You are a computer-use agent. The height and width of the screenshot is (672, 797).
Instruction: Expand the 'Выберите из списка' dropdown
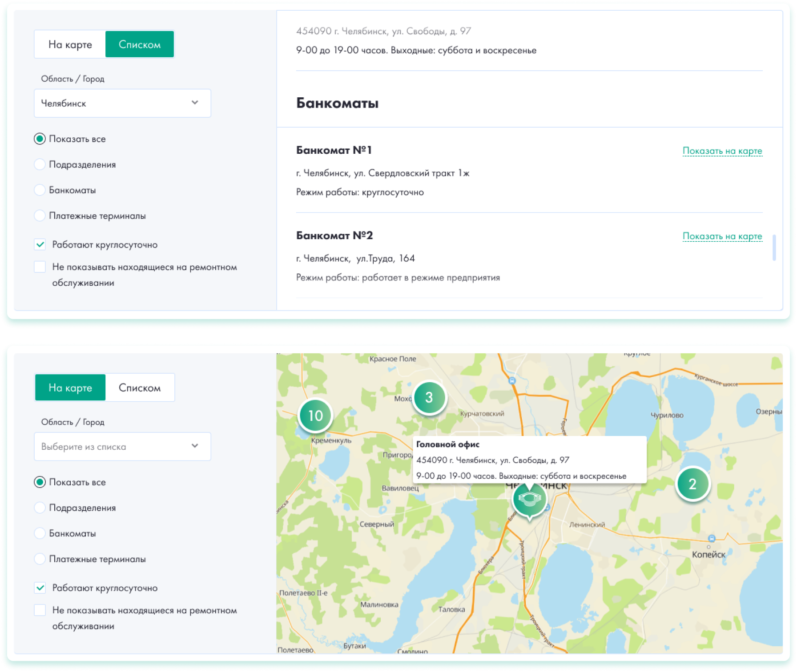coord(122,447)
